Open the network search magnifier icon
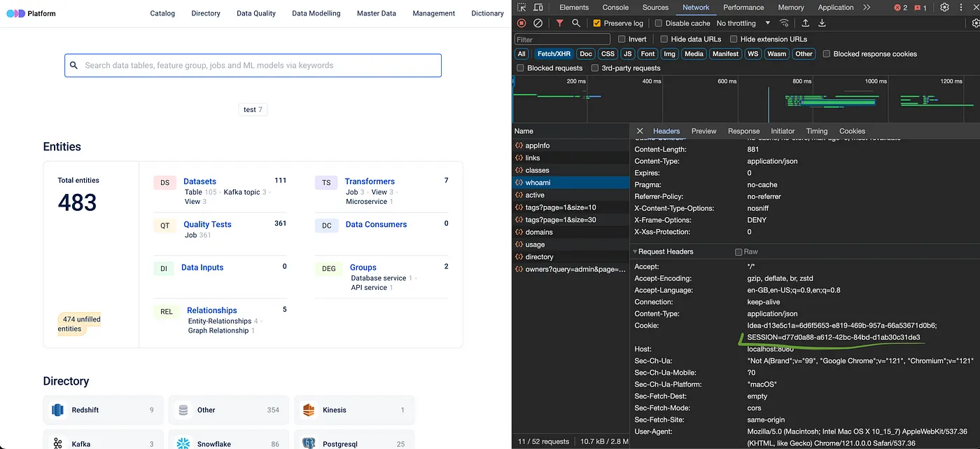This screenshot has width=980, height=449. click(x=576, y=23)
